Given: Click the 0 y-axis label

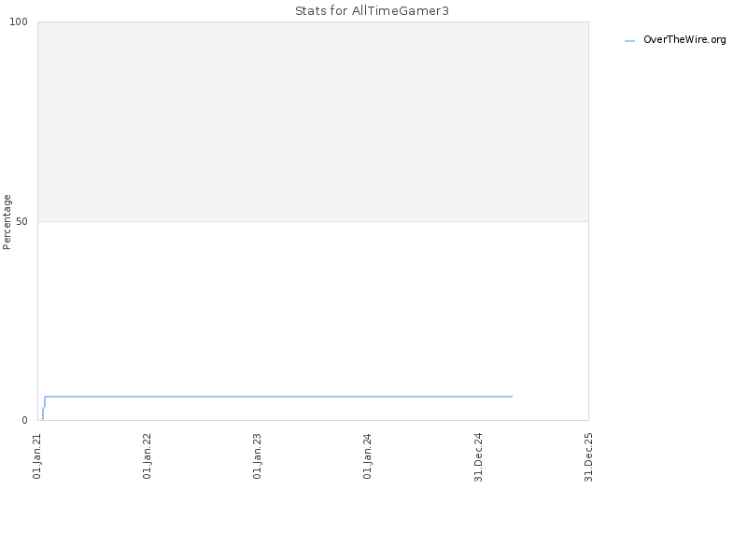Looking at the screenshot, I should [25, 420].
